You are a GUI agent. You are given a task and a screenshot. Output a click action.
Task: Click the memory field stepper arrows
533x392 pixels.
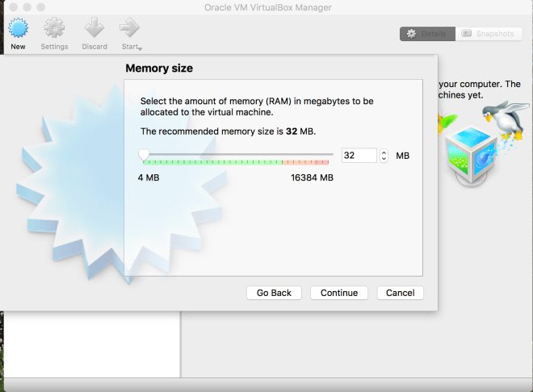tap(384, 156)
